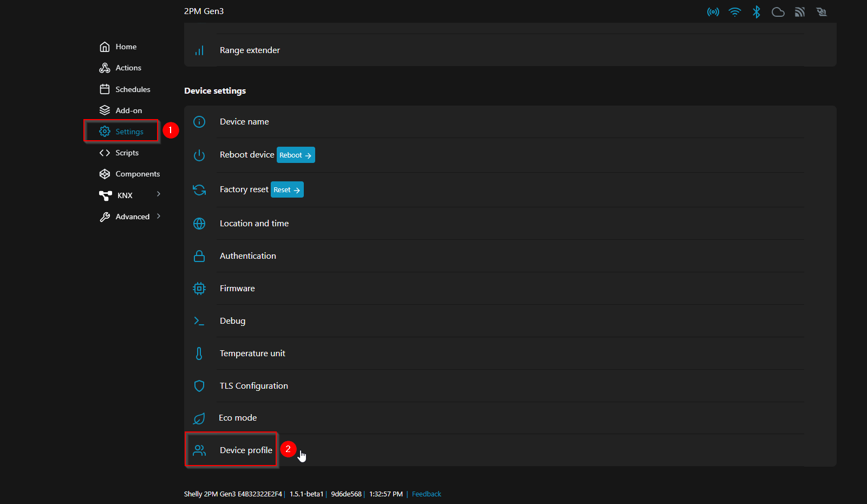Viewport: 867px width, 504px height.
Task: Open the Home page in sidebar
Action: [126, 47]
